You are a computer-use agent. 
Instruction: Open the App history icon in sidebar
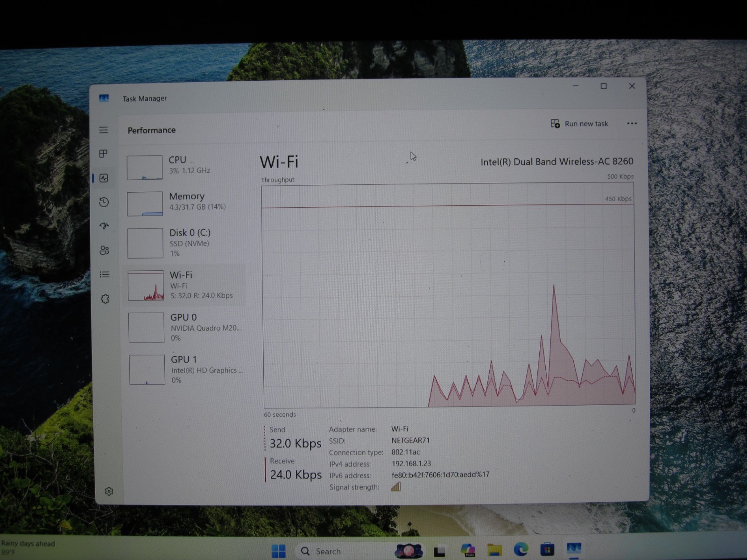pos(104,202)
